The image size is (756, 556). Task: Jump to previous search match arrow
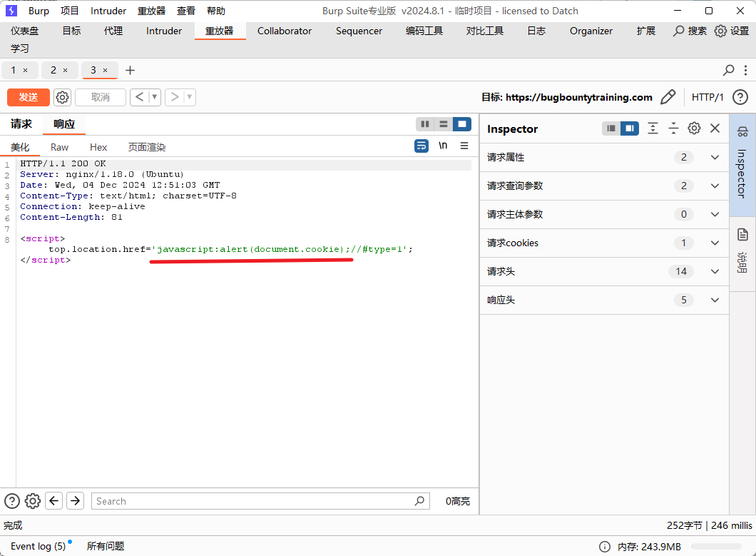coord(54,501)
